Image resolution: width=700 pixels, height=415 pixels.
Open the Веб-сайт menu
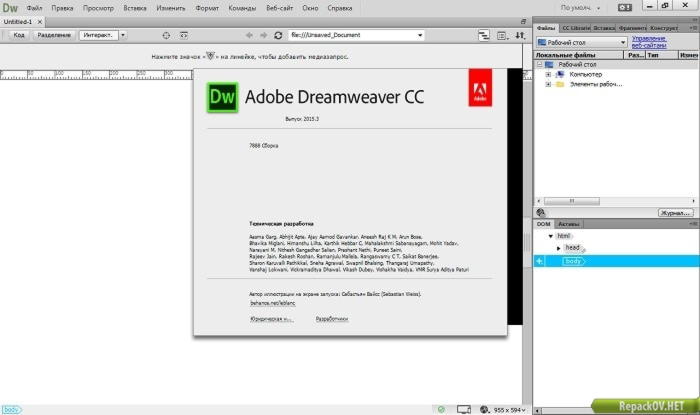(x=279, y=8)
